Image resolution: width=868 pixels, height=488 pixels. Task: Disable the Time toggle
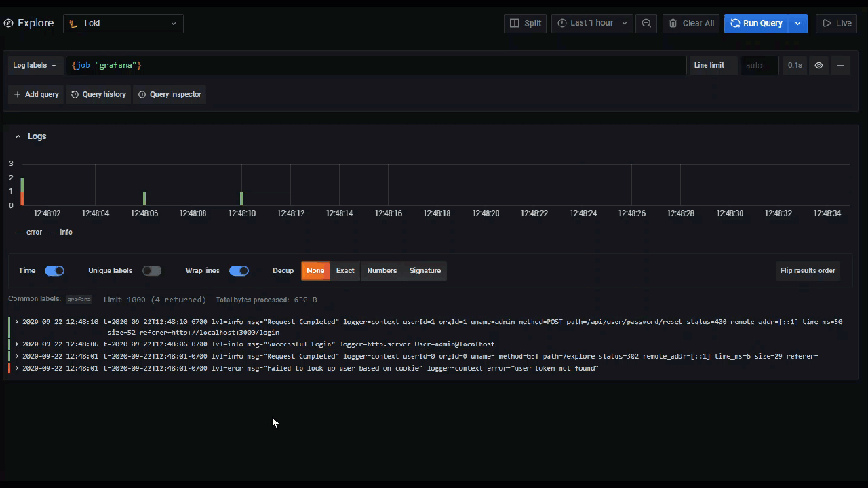pos(54,270)
